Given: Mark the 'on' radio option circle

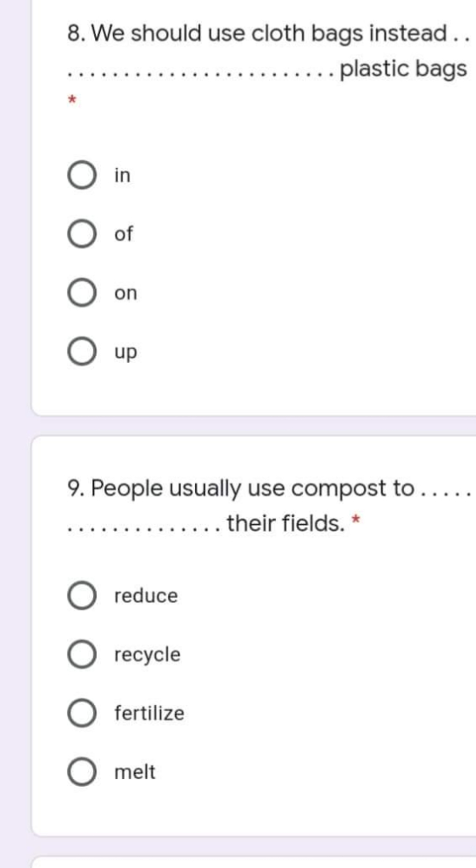Looking at the screenshot, I should tap(82, 293).
